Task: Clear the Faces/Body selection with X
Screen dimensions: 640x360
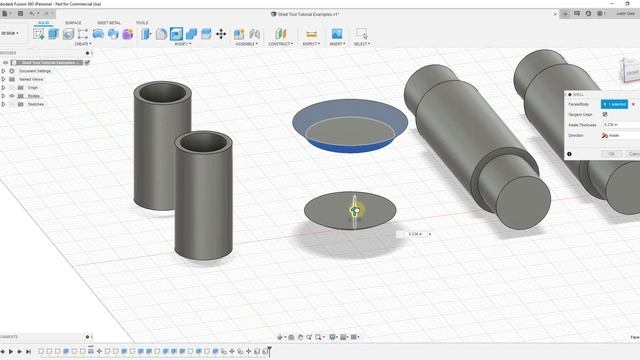Action: pyautogui.click(x=633, y=104)
